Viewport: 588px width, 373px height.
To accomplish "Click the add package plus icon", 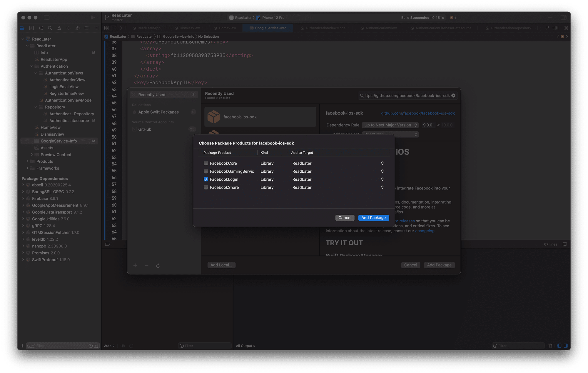I will 136,265.
